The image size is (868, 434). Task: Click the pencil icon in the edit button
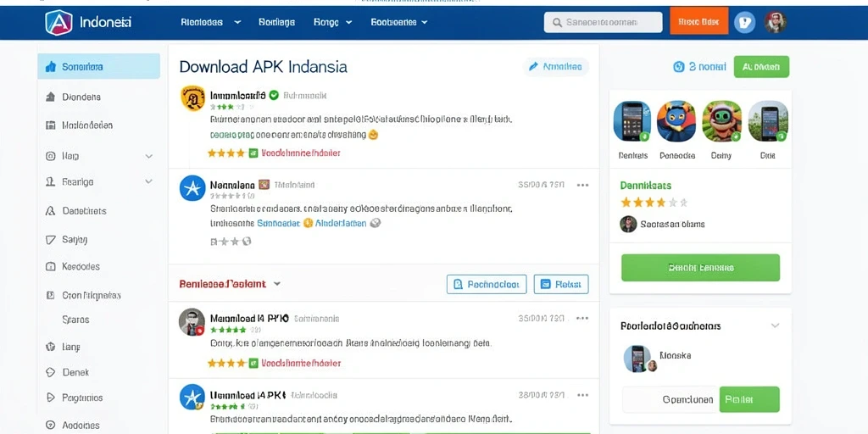[x=533, y=67]
